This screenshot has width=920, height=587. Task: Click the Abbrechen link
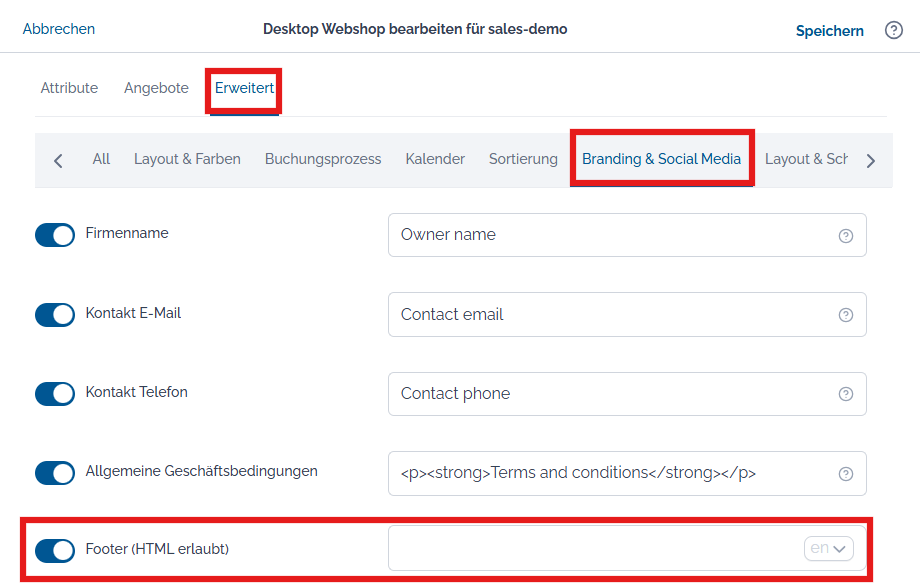[x=59, y=29]
